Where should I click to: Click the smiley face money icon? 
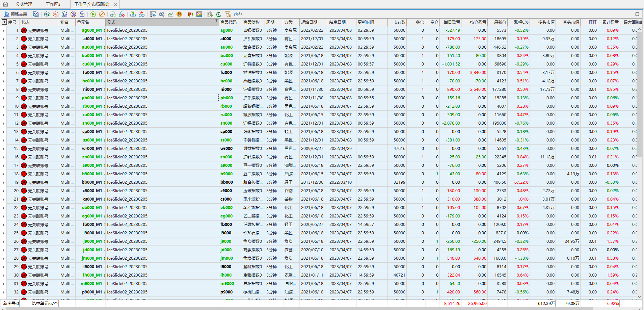click(179, 14)
